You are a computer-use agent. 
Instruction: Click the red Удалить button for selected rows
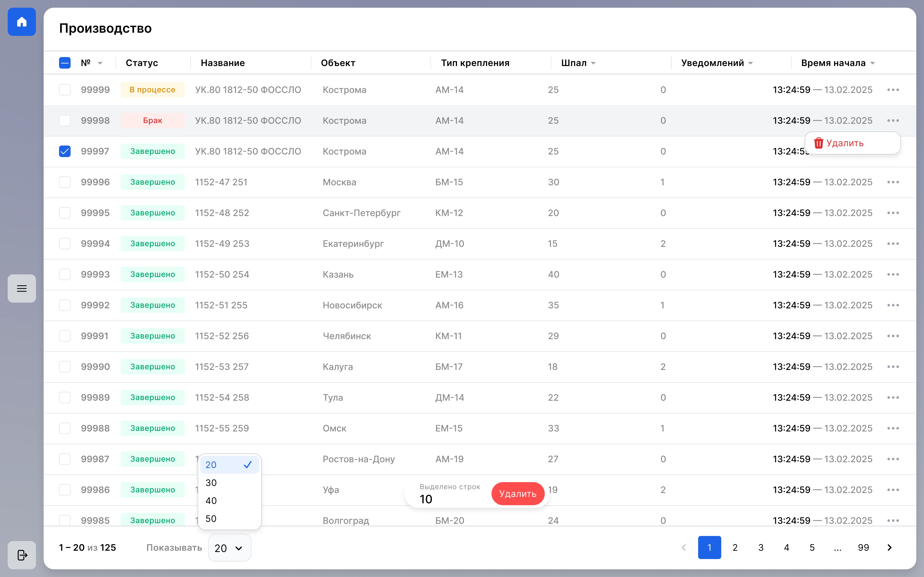[x=518, y=494]
